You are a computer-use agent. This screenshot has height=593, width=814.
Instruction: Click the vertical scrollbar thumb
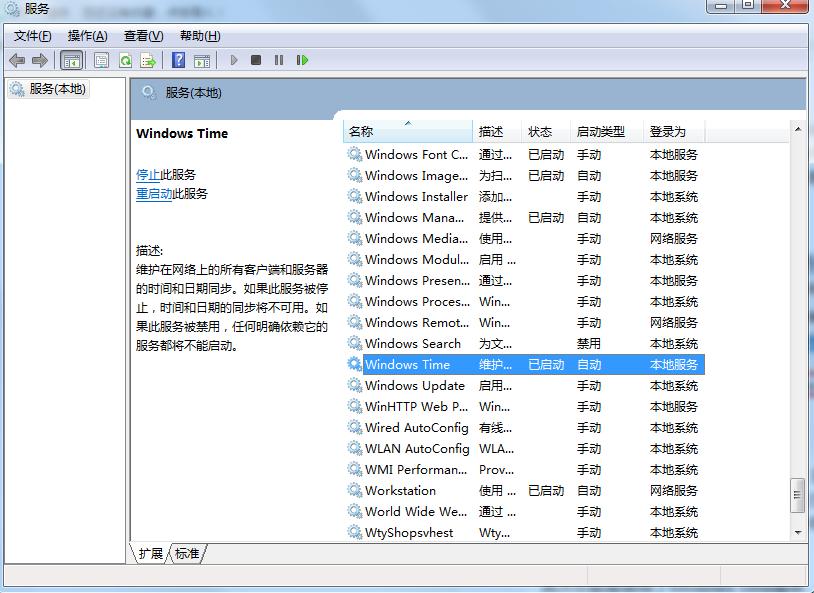pyautogui.click(x=797, y=495)
